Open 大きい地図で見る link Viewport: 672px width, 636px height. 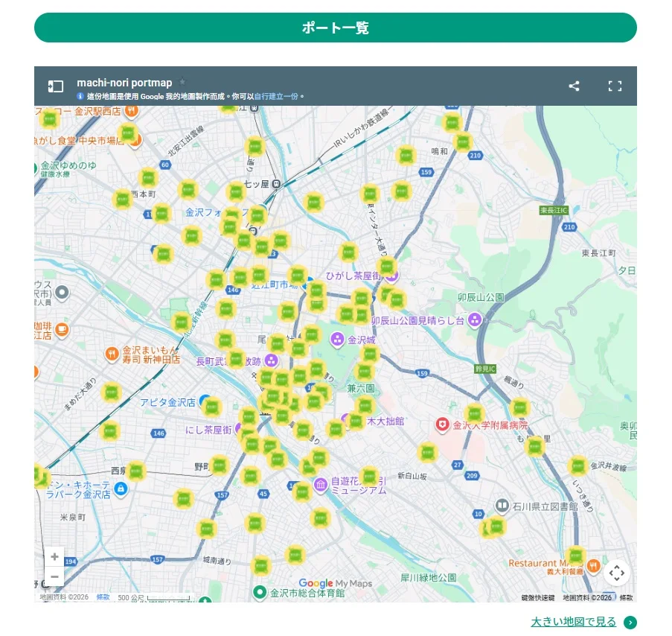click(x=574, y=622)
